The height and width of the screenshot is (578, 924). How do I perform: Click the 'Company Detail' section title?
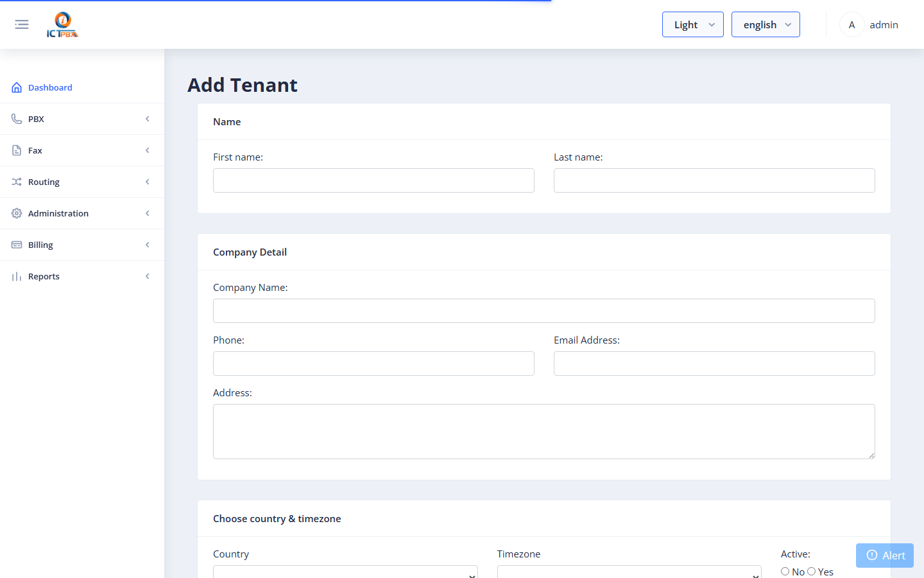point(250,252)
